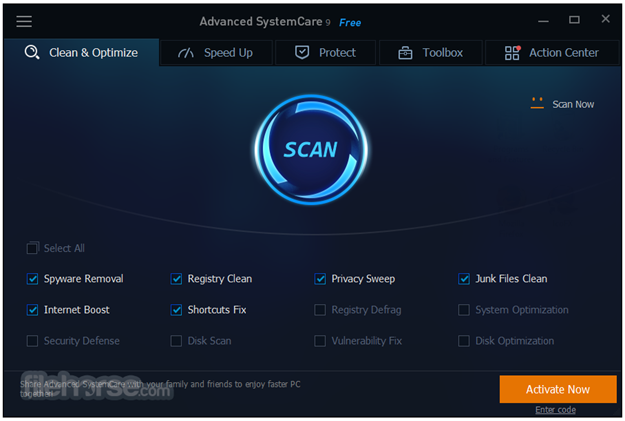Maximize the Advanced SystemCare window
625x421 pixels.
click(574, 20)
